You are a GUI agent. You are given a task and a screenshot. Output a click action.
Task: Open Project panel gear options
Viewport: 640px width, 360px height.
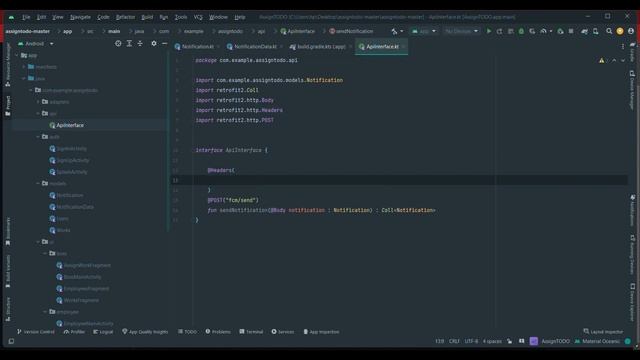154,43
